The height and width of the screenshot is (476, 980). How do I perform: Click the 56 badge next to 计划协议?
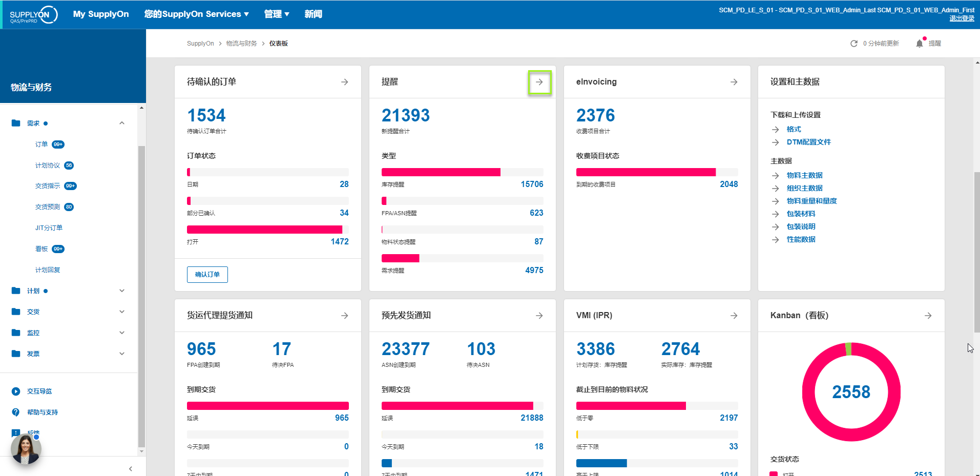pos(69,165)
